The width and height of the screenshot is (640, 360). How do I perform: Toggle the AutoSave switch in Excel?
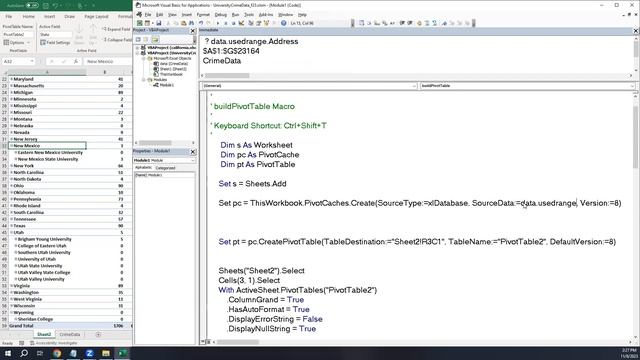click(32, 6)
